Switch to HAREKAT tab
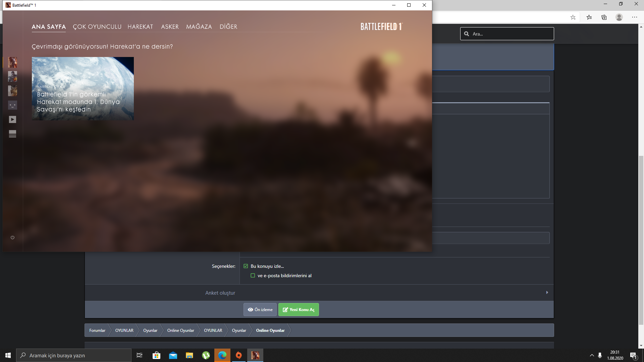 (140, 27)
